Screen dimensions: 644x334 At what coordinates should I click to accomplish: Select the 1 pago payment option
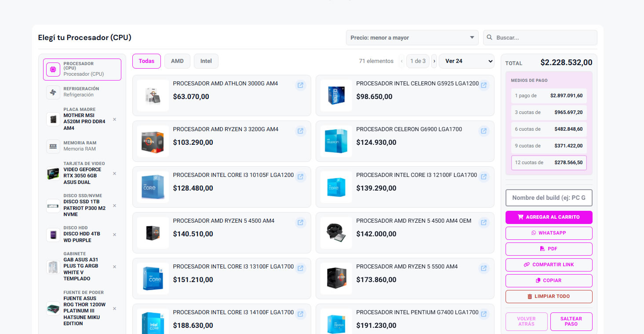(x=549, y=95)
